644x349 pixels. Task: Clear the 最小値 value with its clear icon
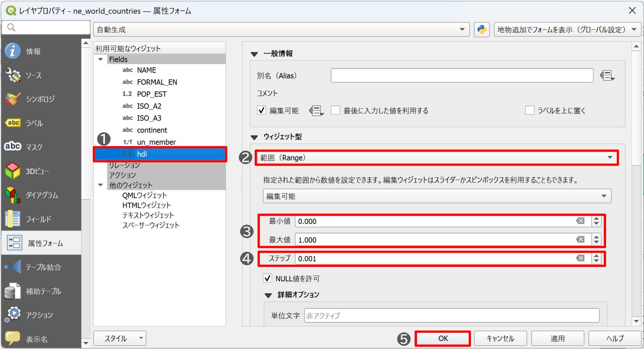[580, 221]
